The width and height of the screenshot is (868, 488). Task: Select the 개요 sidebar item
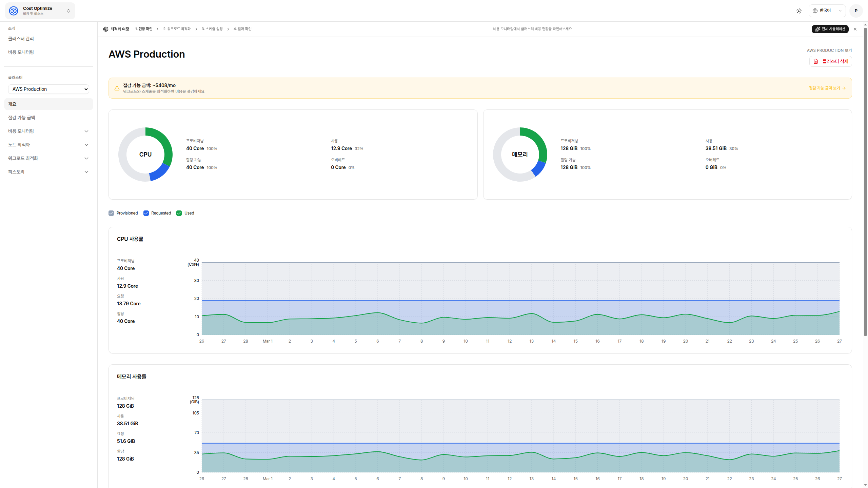click(48, 104)
